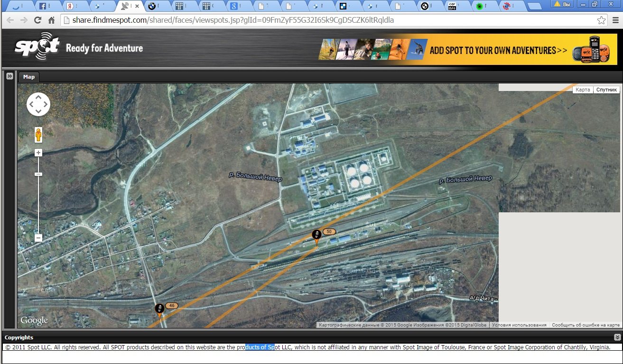This screenshot has height=364, width=623.
Task: Open the Условия использования link
Action: (519, 325)
